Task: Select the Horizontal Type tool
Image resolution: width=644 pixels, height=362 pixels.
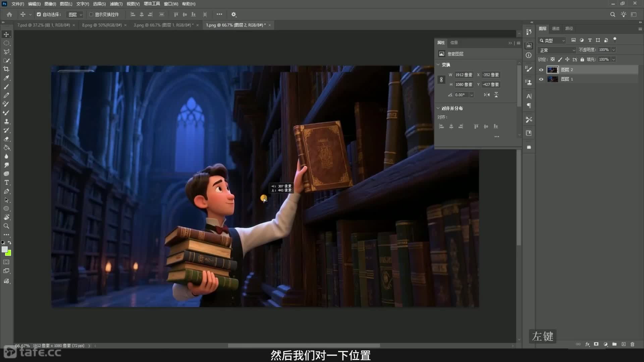Action: point(6,182)
